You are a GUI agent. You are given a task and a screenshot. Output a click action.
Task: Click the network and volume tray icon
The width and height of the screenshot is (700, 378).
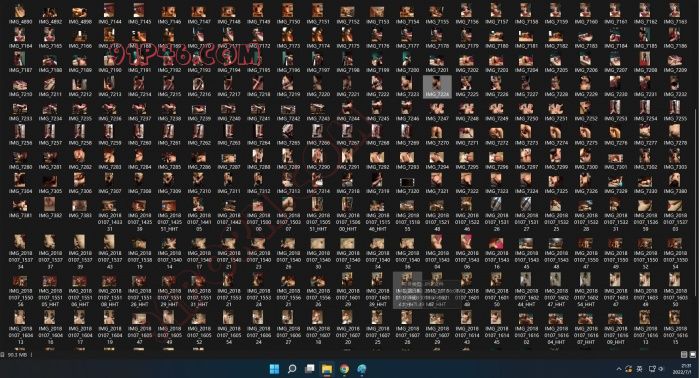pyautogui.click(x=656, y=369)
